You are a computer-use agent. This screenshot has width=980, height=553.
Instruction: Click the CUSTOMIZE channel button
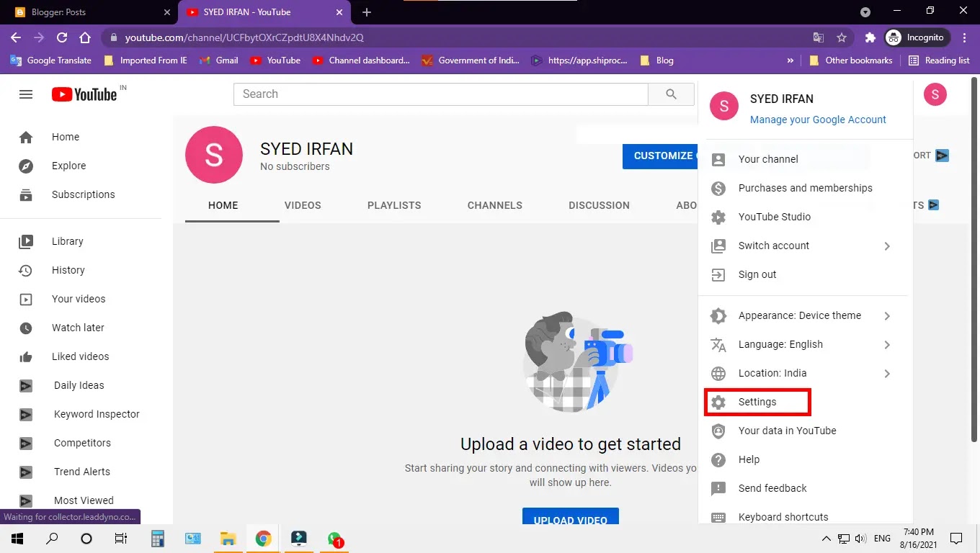point(660,156)
